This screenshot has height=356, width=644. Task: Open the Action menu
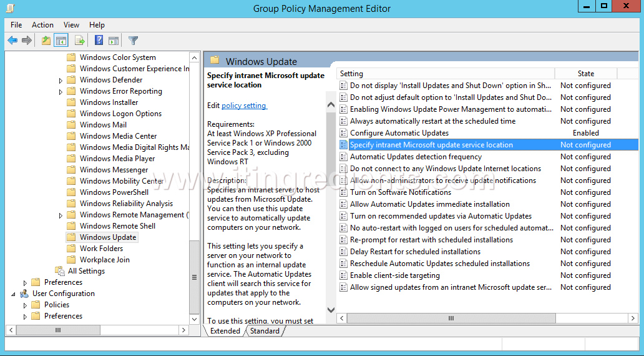(x=42, y=25)
